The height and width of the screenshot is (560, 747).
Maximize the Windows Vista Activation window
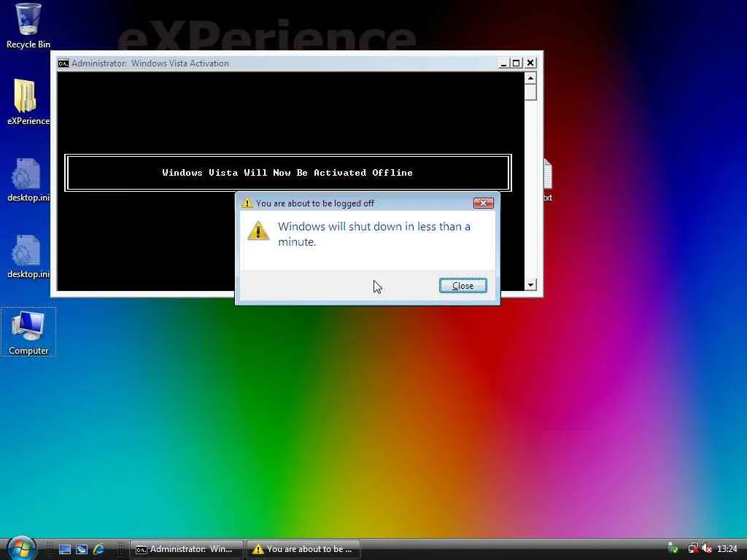click(x=516, y=63)
